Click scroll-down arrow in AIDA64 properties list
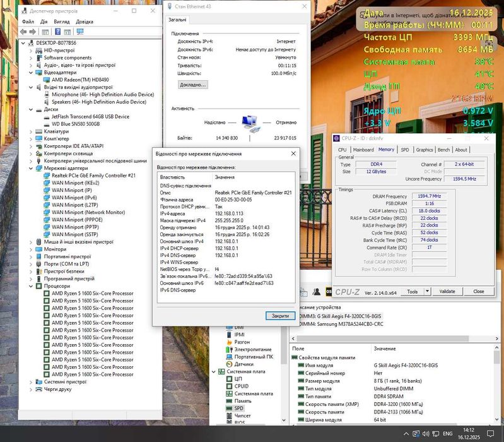The width and height of the screenshot is (504, 442). coord(498,420)
